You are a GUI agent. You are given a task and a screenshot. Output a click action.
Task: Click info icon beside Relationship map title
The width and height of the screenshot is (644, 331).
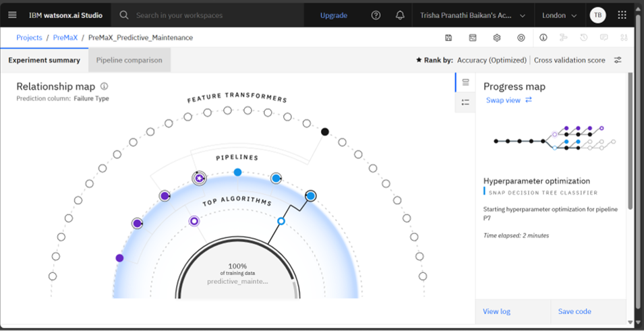[x=104, y=86]
